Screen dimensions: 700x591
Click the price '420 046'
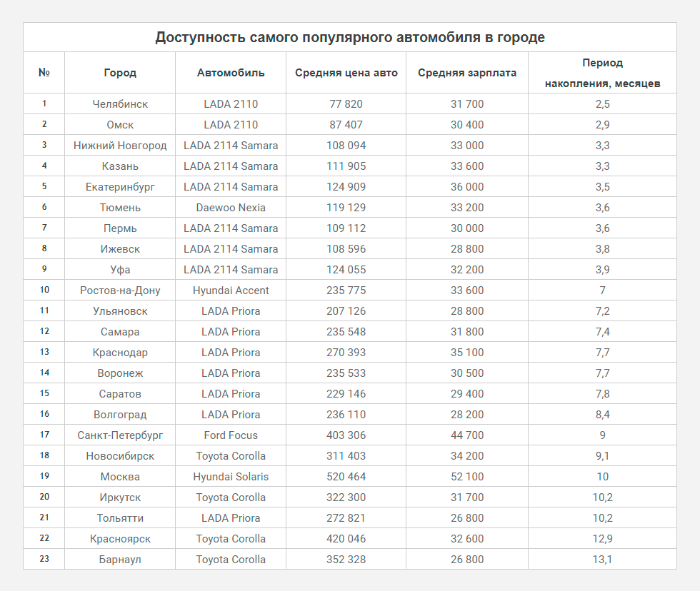346,539
